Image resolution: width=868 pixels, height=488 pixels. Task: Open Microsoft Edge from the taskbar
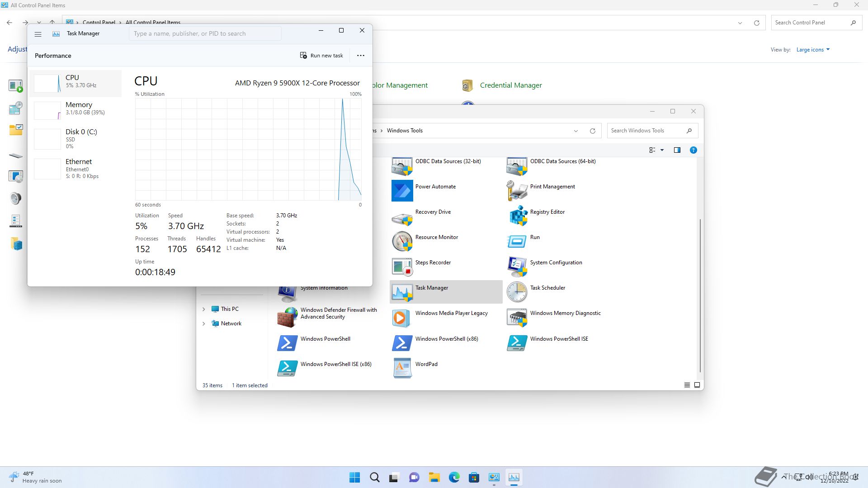454,477
